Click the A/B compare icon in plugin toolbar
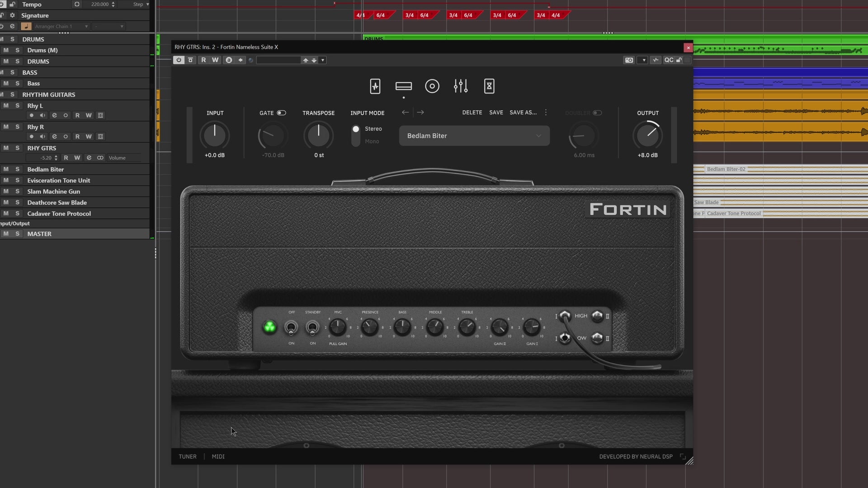This screenshot has height=488, width=868. pos(229,60)
